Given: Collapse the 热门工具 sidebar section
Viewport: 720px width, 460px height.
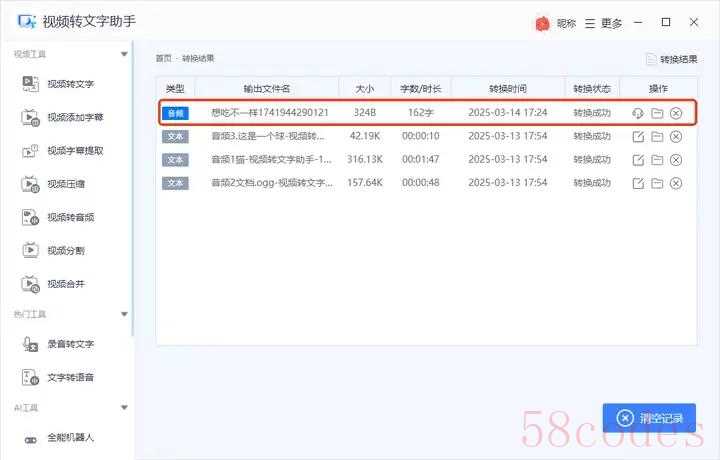Looking at the screenshot, I should pyautogui.click(x=124, y=314).
